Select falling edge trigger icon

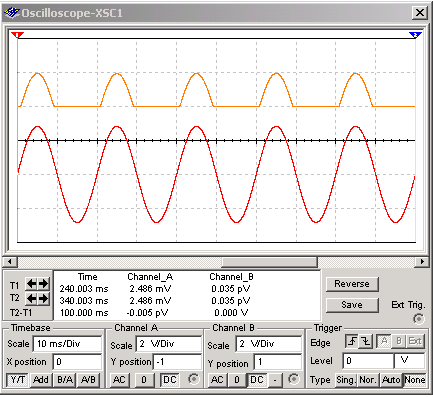coord(366,341)
